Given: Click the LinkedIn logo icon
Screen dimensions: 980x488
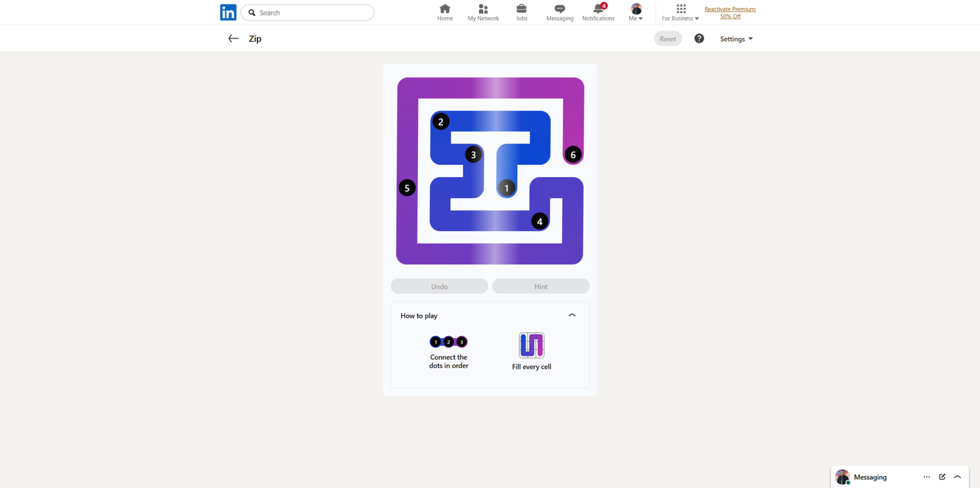Looking at the screenshot, I should click(228, 12).
